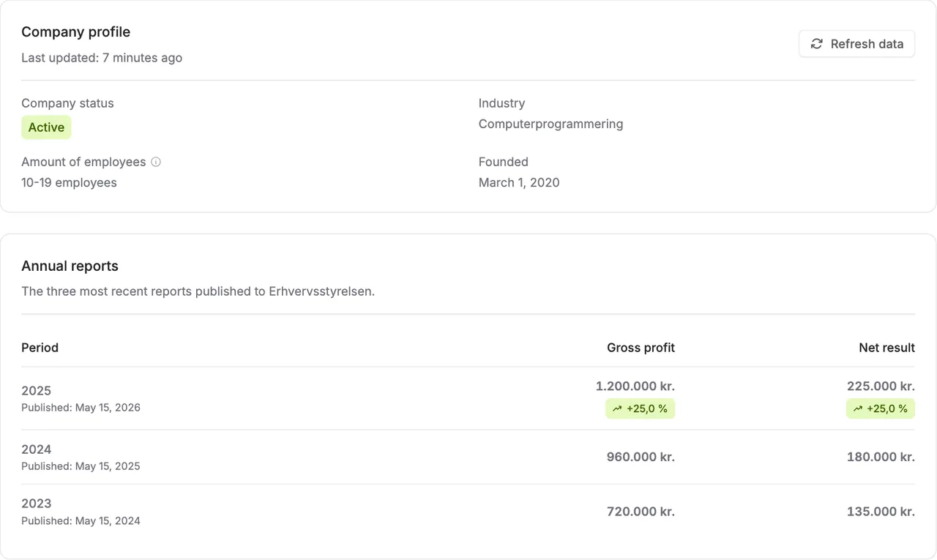Image resolution: width=937 pixels, height=560 pixels.
Task: Click net result +25,0 % trend badge
Action: point(881,408)
